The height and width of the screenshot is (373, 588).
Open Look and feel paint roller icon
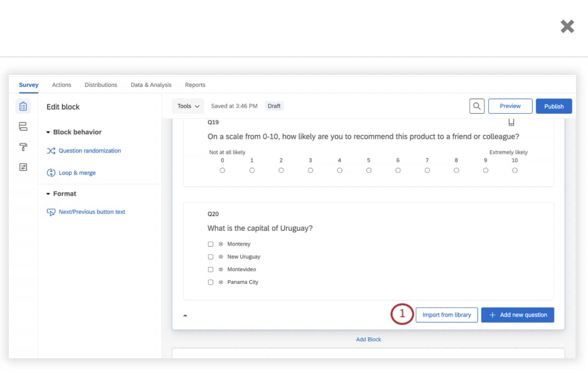pos(23,147)
